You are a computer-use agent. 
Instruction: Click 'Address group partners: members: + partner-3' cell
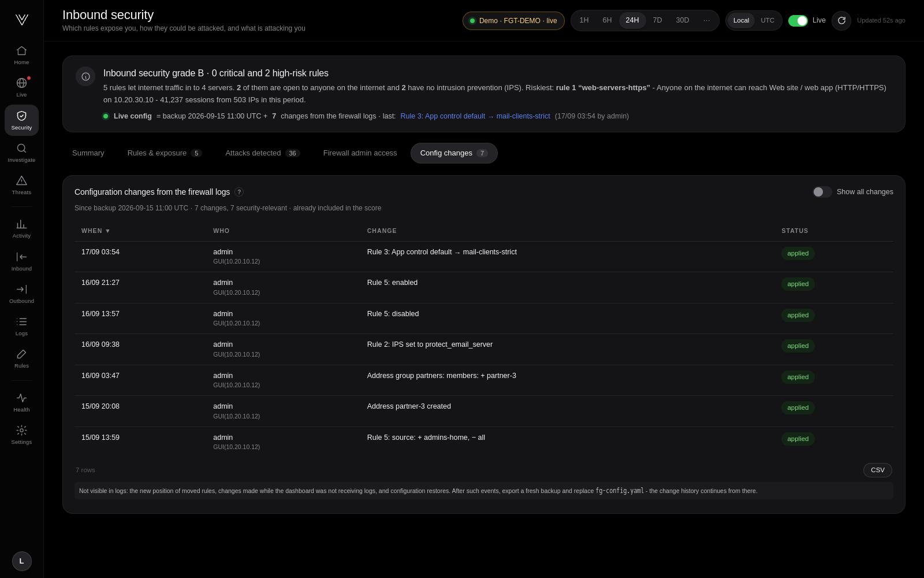pos(442,376)
